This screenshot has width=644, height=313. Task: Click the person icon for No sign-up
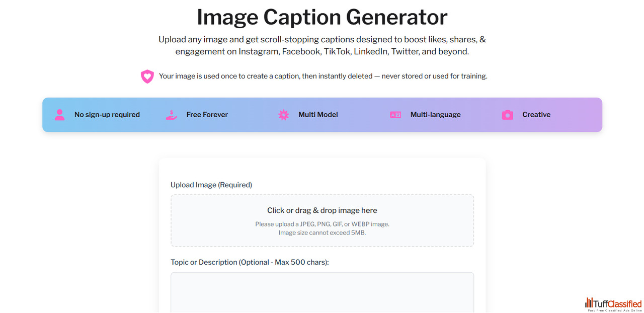(59, 115)
